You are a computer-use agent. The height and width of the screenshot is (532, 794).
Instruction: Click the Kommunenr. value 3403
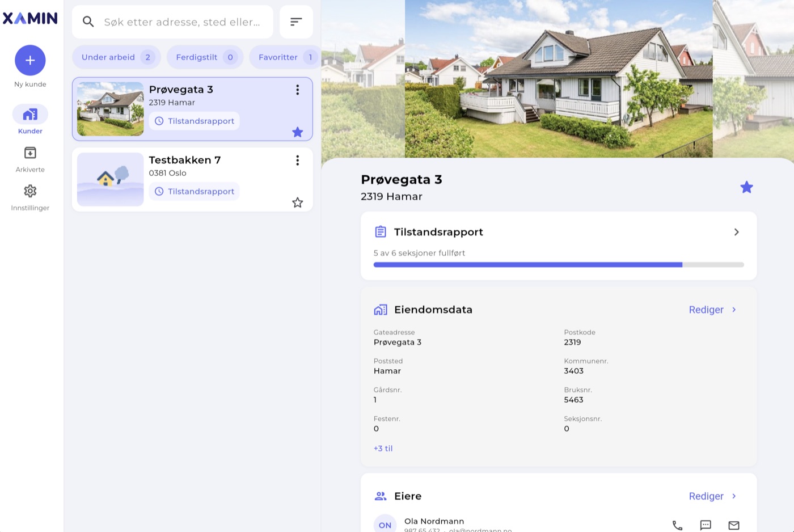coord(573,371)
